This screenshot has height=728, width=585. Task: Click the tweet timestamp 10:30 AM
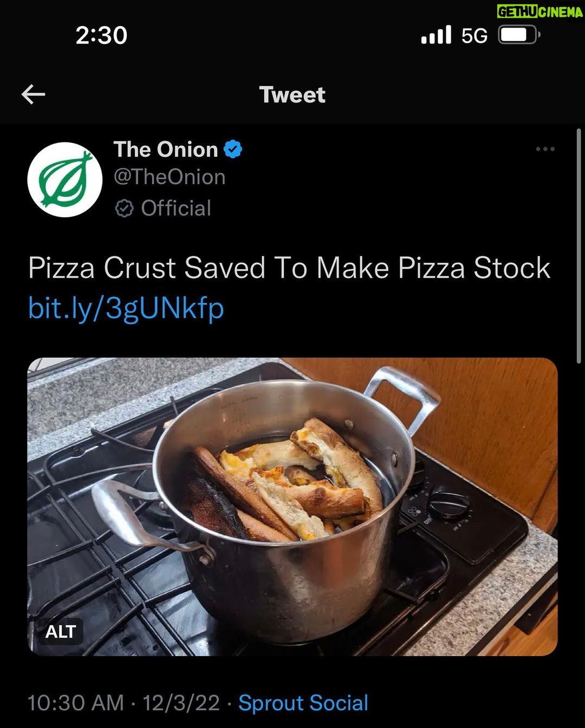(x=76, y=703)
